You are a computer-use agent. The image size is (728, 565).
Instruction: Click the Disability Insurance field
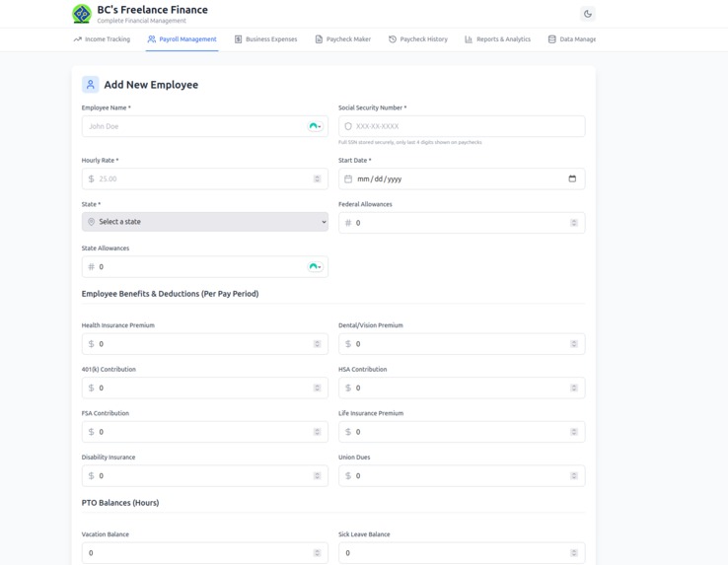pos(205,476)
